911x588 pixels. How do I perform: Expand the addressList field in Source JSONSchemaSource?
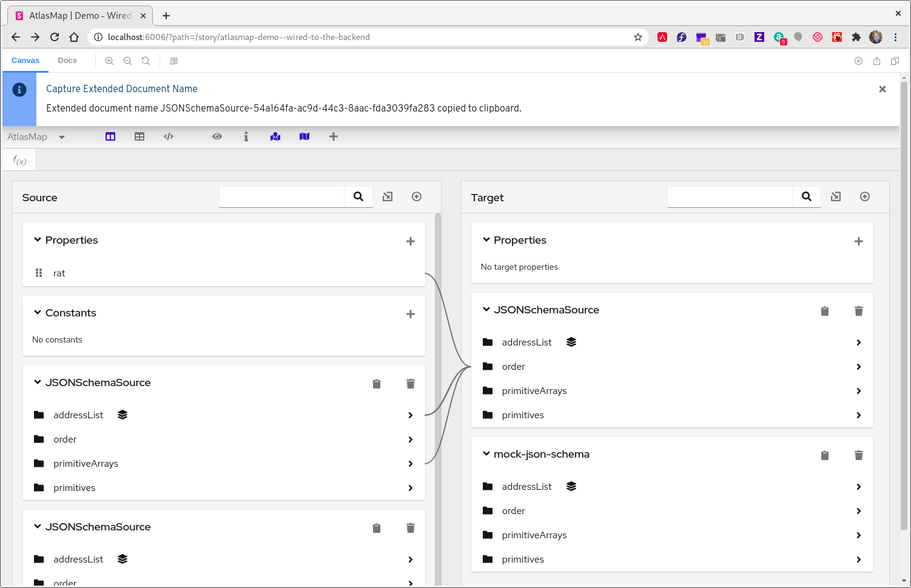(411, 415)
